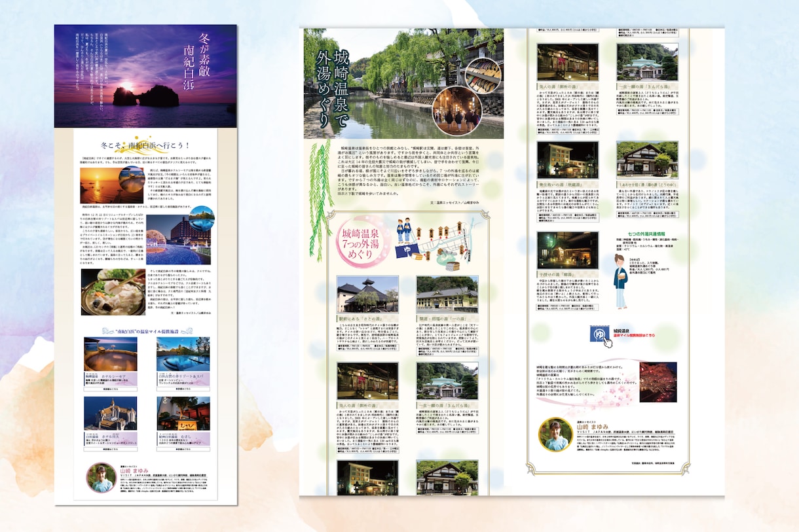Screen dimensions: 799x532
Task: Open 詳細はこちら under ホテル川久
Action: point(110,448)
